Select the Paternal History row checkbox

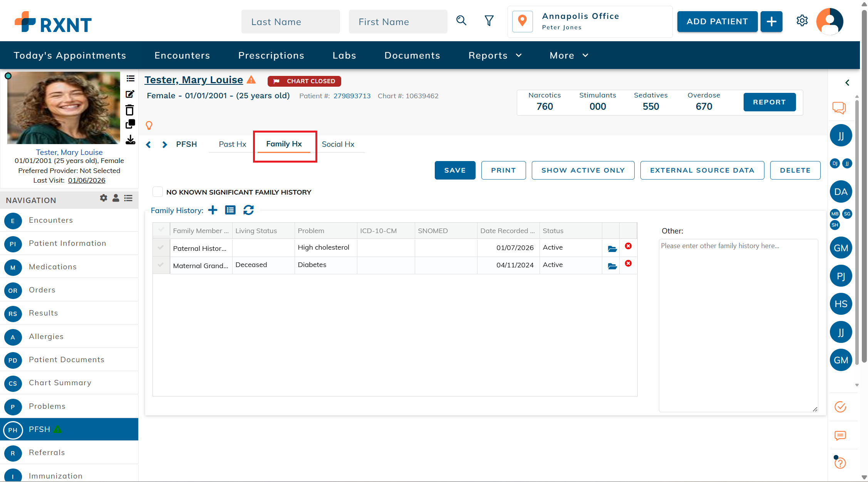click(161, 247)
